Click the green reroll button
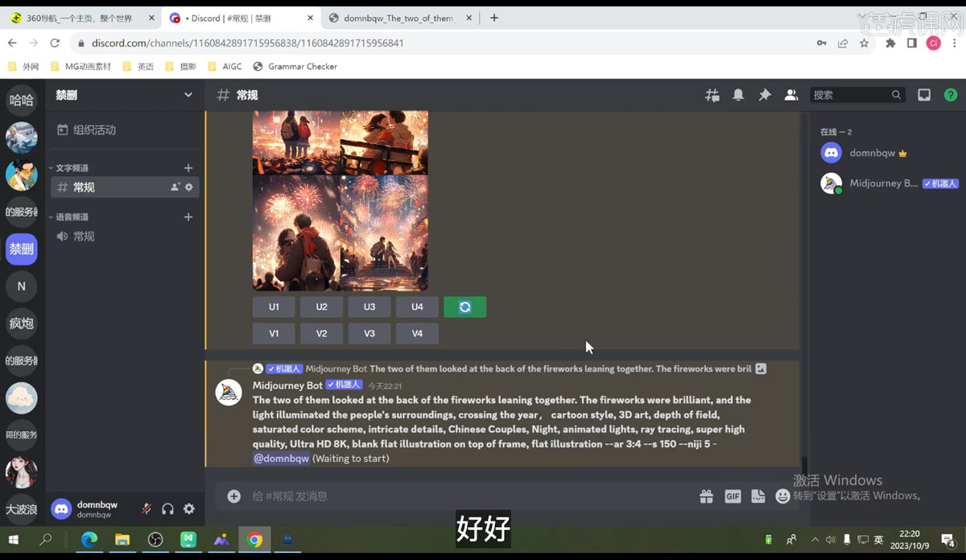The image size is (966, 560). click(x=465, y=307)
